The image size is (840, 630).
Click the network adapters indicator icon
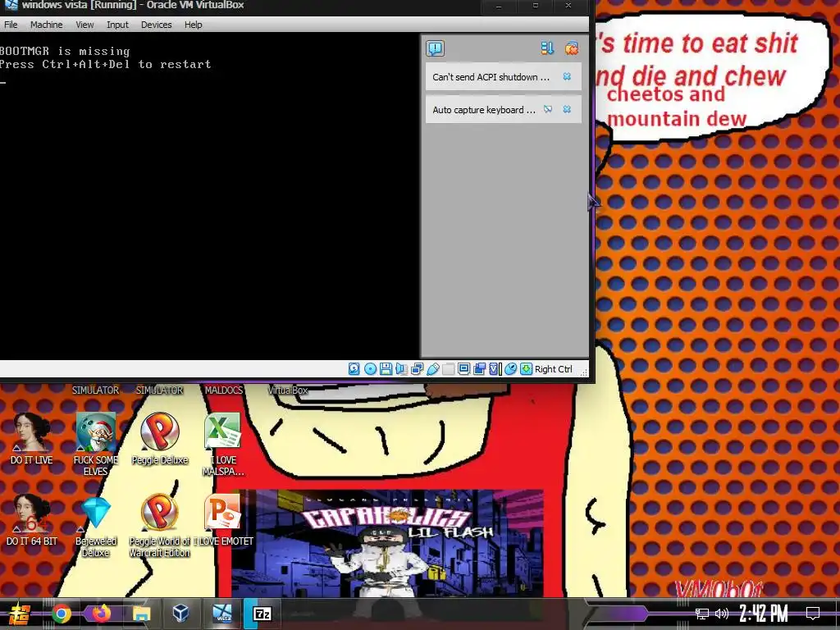[x=418, y=368]
